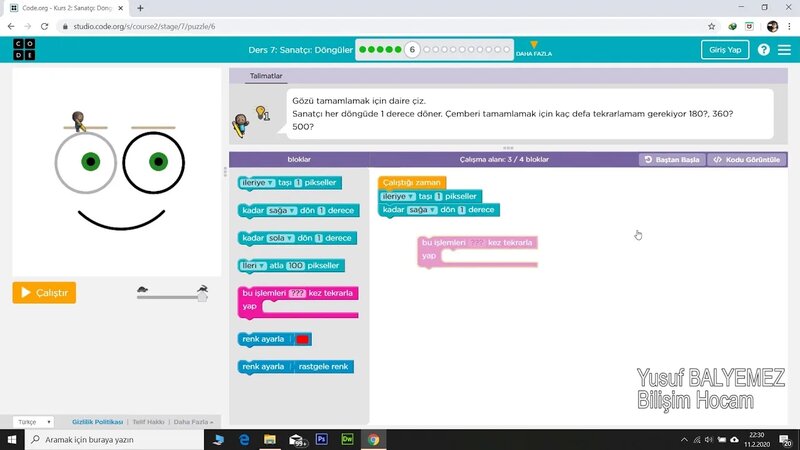Viewport: 800px width, 450px height.
Task: Click Baştan Başla reset button
Action: click(672, 160)
